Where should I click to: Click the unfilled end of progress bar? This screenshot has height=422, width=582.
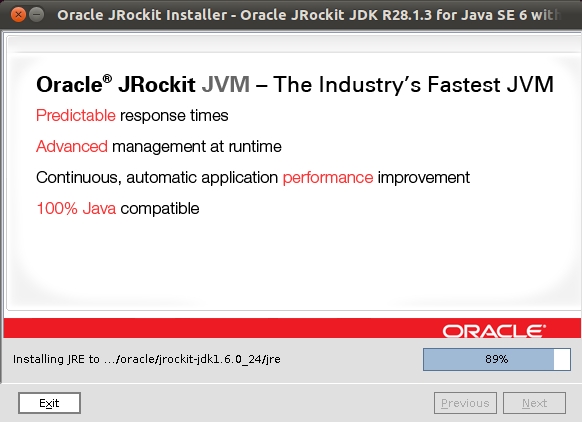click(x=562, y=359)
